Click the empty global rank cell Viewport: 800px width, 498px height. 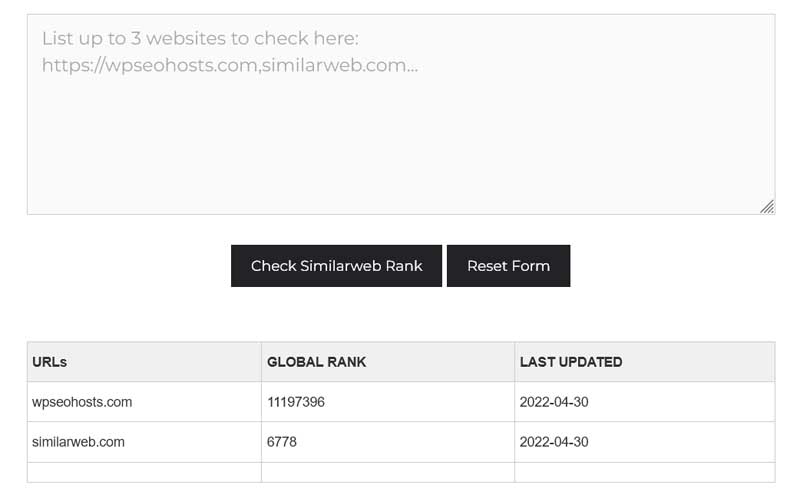(x=388, y=472)
